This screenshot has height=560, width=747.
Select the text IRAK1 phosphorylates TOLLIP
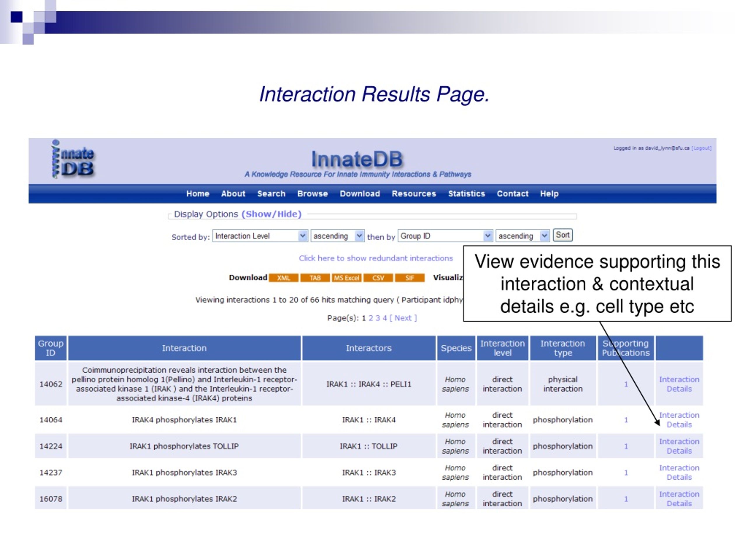point(184,446)
